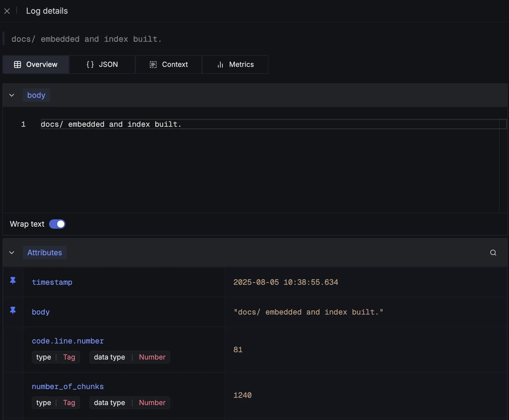
Task: Click the type Tag badge under code.line.number
Action: 56,357
